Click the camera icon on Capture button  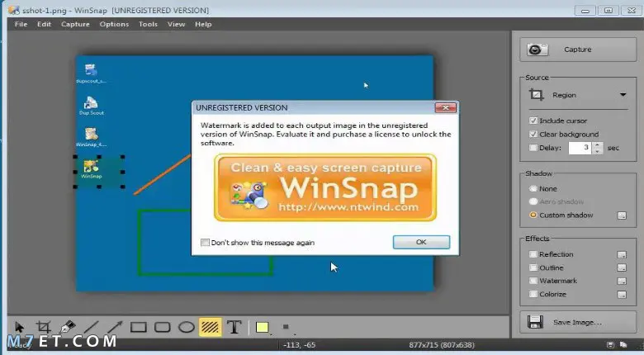pyautogui.click(x=537, y=50)
